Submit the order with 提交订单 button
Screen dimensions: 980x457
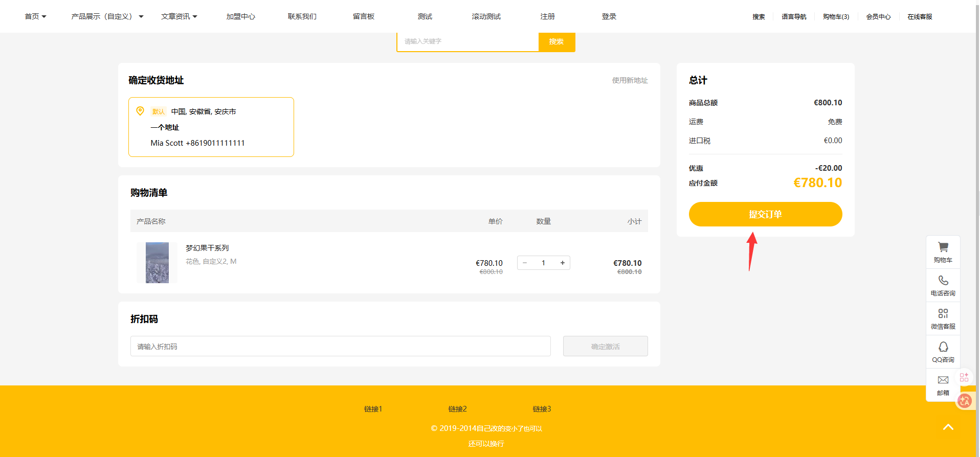tap(765, 214)
